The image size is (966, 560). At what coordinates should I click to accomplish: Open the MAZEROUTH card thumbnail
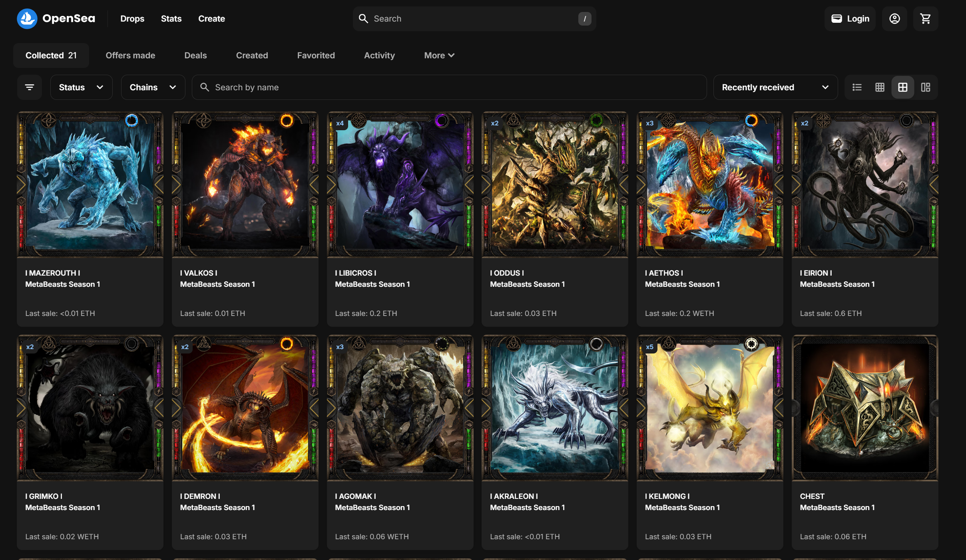(x=90, y=185)
